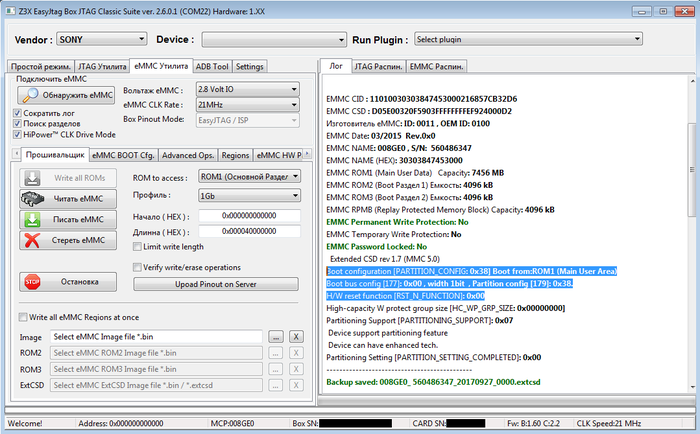Open the ROM to access dropdown
The height and width of the screenshot is (434, 700).
click(249, 176)
